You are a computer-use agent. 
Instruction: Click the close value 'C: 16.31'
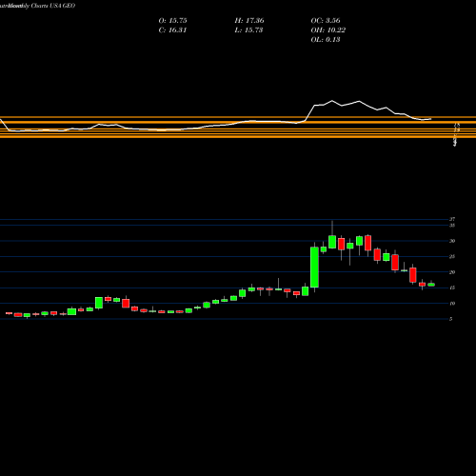172,30
